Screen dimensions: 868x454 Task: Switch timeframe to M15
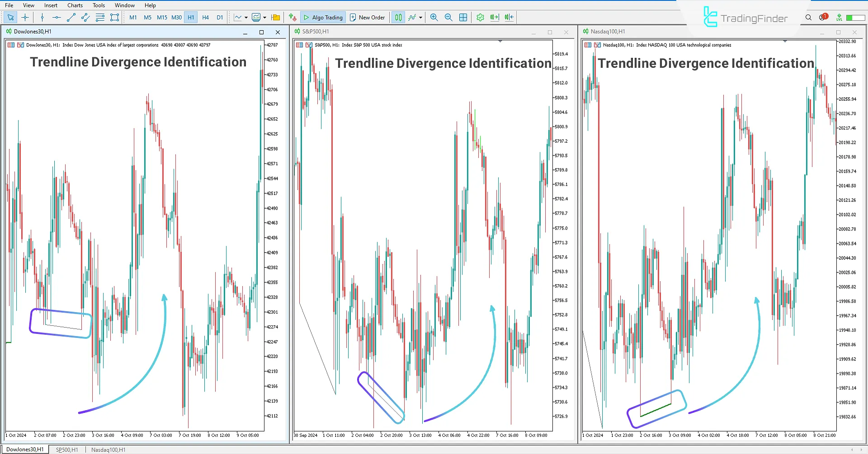click(162, 17)
